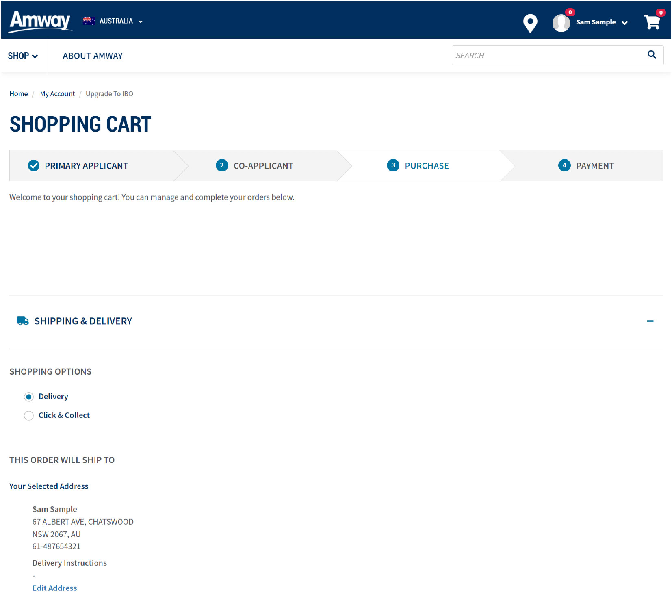Click the Australian flag icon

click(x=89, y=21)
